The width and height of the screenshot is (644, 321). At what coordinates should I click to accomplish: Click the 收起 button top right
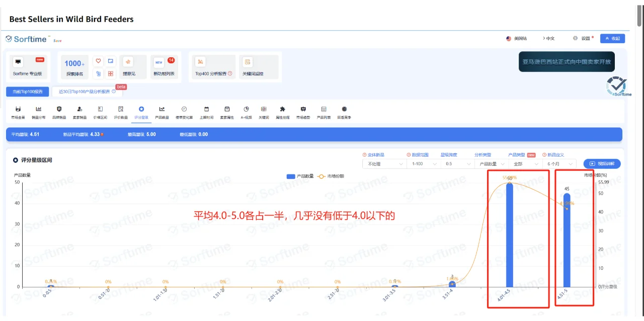613,38
